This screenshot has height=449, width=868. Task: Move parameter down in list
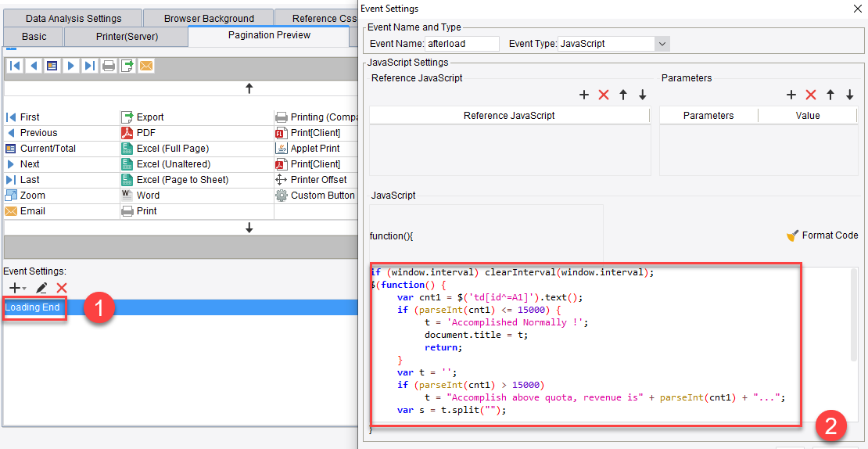point(849,95)
